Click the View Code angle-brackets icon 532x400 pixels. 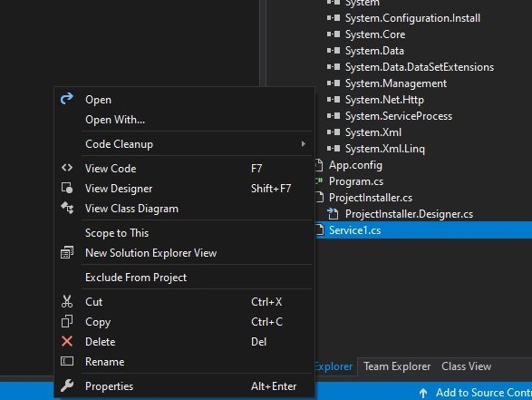[67, 168]
